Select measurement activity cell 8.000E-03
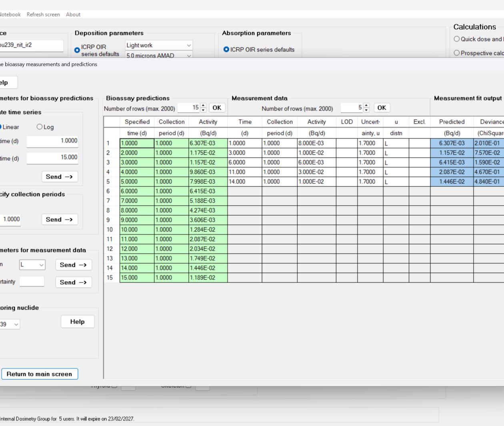The width and height of the screenshot is (504, 426). point(316,143)
